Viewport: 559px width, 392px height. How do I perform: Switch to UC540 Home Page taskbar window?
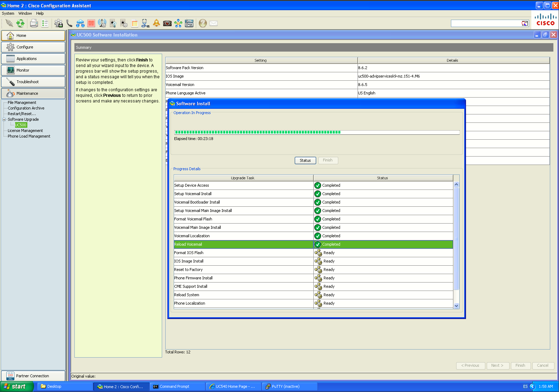234,386
